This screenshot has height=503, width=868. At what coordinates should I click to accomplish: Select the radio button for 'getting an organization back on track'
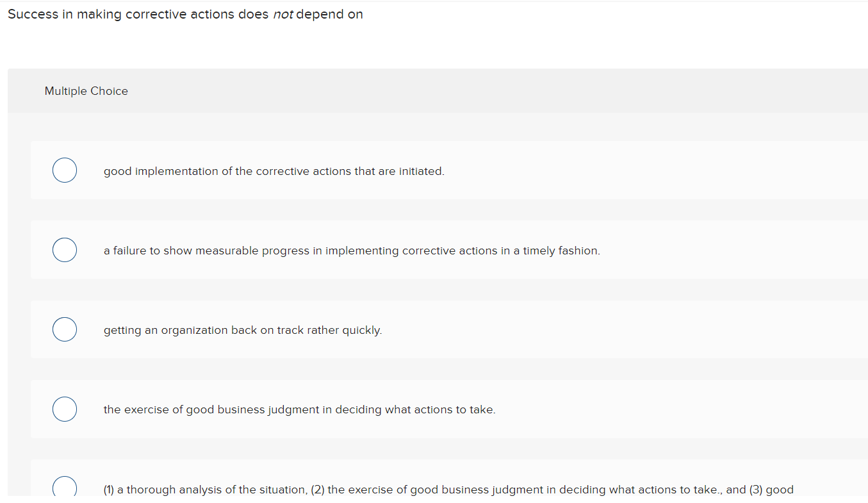pyautogui.click(x=64, y=329)
